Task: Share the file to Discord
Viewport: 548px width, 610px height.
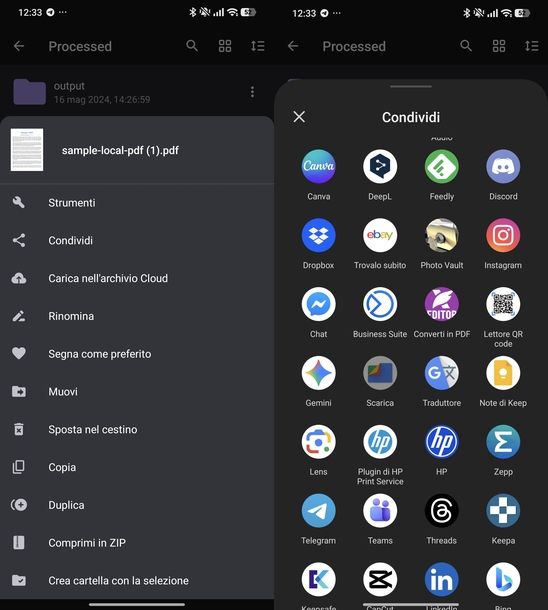Action: tap(503, 167)
